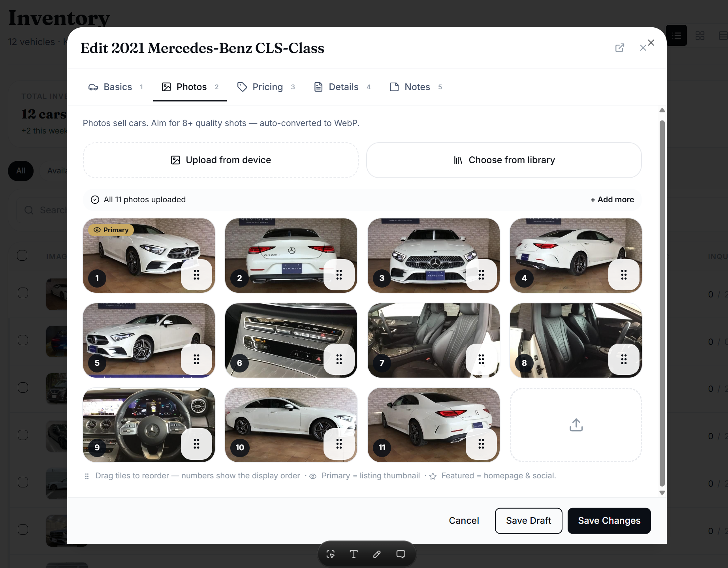Click the drag handle on photo 1
Viewport: 728px width, 568px height.
click(x=196, y=275)
